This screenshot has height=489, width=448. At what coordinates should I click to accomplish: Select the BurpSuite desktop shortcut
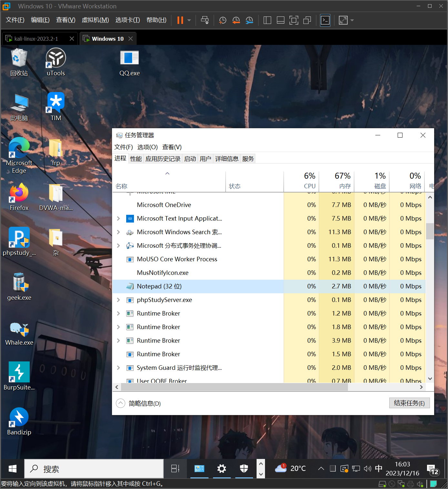tap(19, 376)
